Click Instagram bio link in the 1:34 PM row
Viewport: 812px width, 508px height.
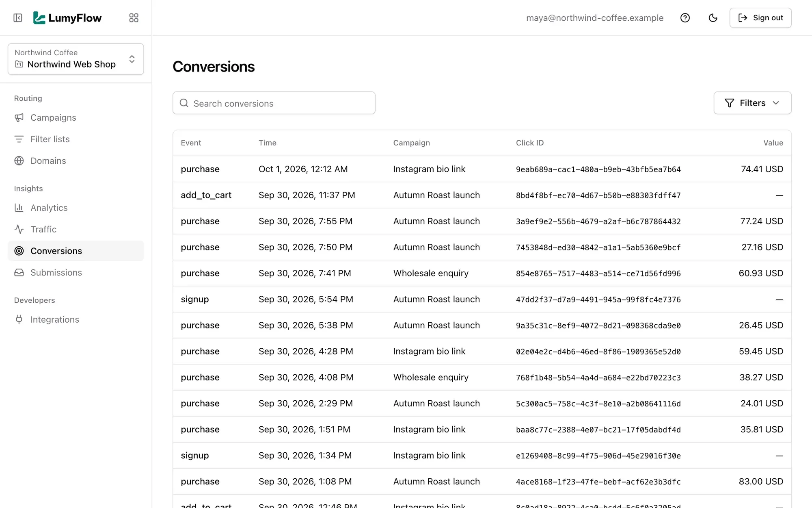[429, 455]
